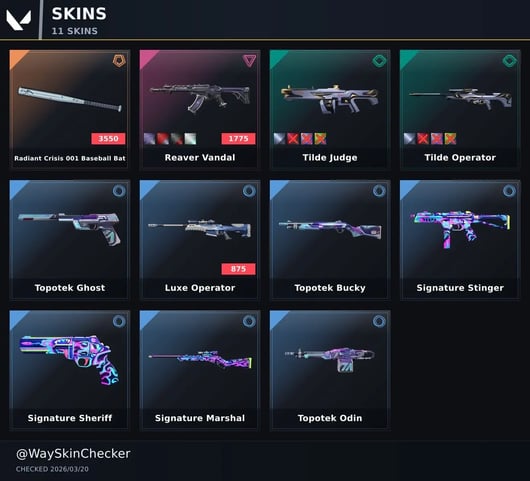
Task: Click the 875 price tag on Luxe Operator
Action: pos(238,269)
